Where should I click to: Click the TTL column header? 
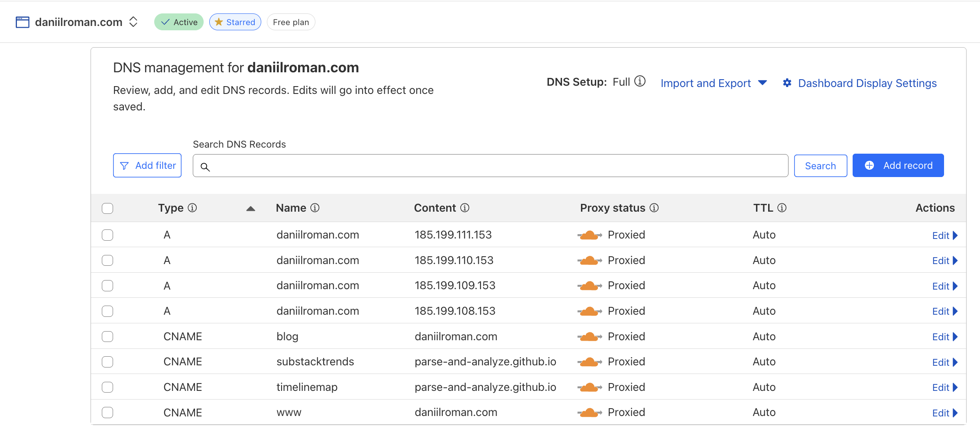pyautogui.click(x=763, y=208)
